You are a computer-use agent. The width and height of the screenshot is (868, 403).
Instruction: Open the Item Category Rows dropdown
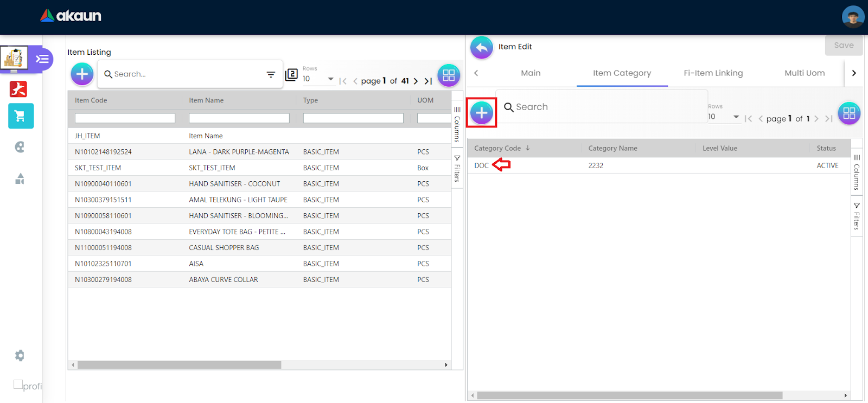tap(724, 117)
